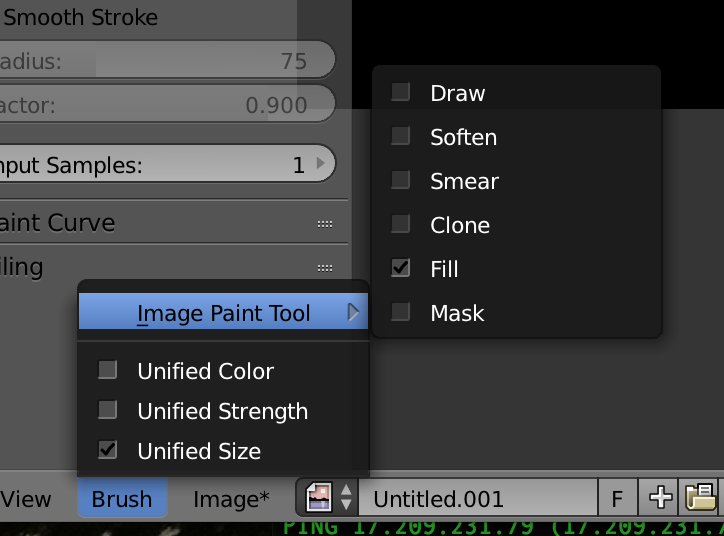Click the plus icon to add new image
Viewport: 724px width, 536px height.
pyautogui.click(x=660, y=498)
